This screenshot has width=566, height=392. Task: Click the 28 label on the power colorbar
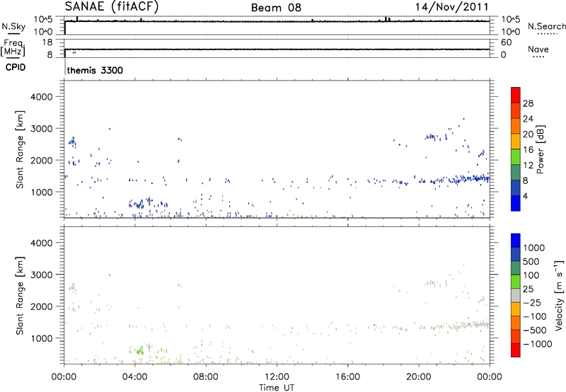(x=528, y=103)
